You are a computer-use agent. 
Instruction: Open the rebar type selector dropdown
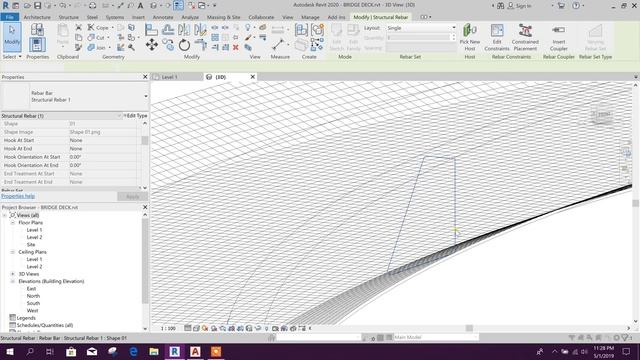pyautogui.click(x=146, y=96)
